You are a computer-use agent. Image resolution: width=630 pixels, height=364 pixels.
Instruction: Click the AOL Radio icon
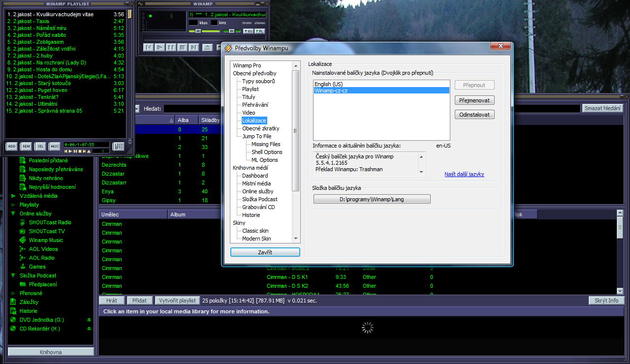point(23,258)
